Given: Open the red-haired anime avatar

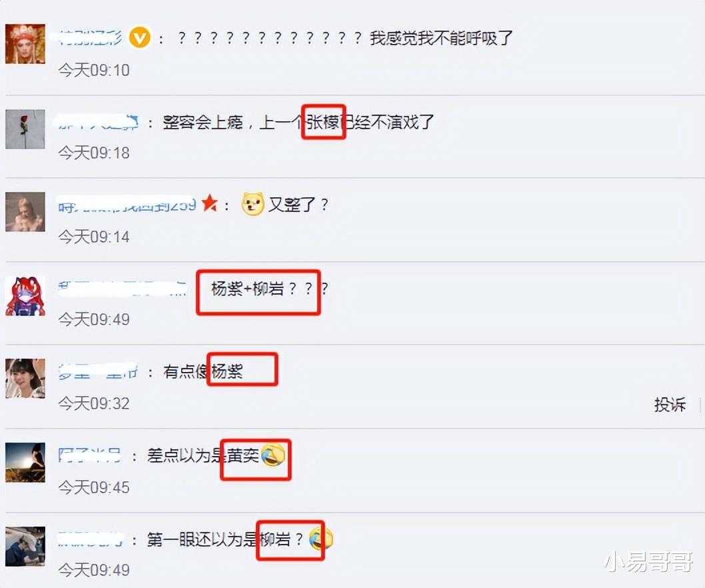Looking at the screenshot, I should coord(25,295).
